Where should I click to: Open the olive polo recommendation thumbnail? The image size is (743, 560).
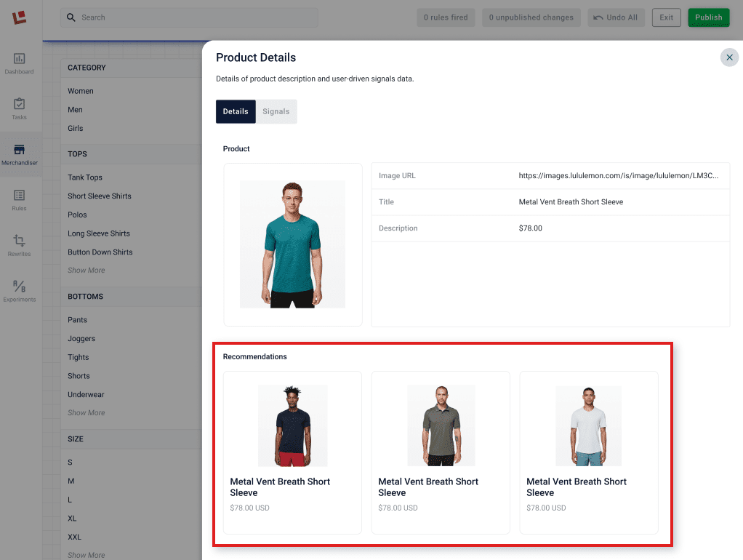pos(441,425)
